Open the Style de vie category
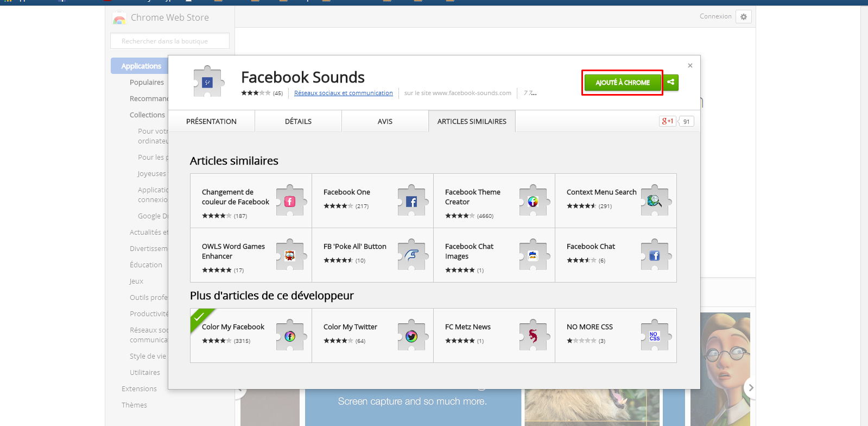 tap(148, 356)
